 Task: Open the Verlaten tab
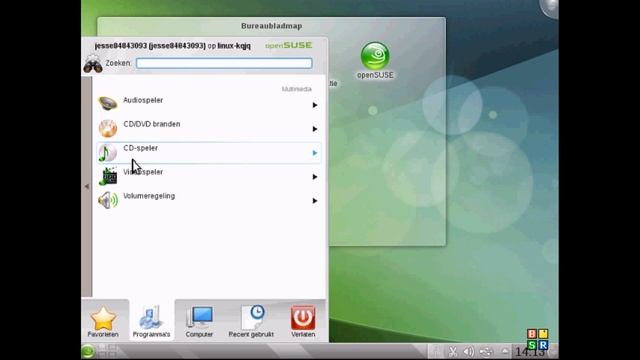tap(303, 322)
